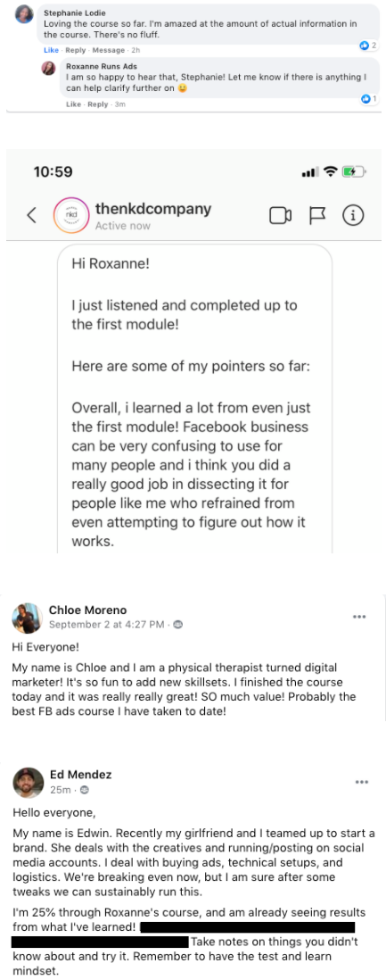Click Ed Mendez's profile photo
This screenshot has width=386, height=980.
pos(28,783)
